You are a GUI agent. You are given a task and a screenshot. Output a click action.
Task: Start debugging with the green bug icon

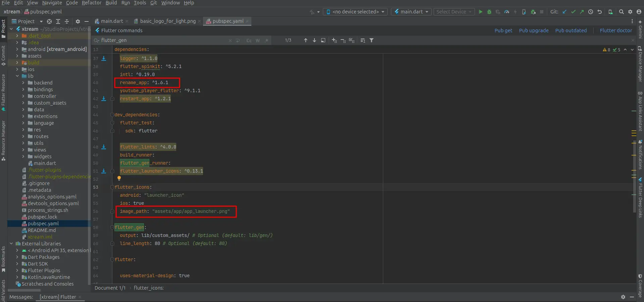click(489, 12)
